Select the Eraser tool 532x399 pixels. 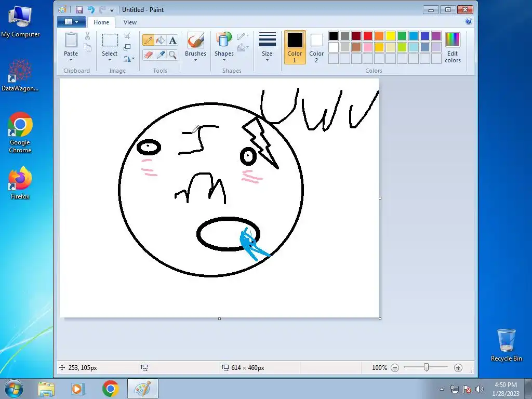[x=148, y=55]
